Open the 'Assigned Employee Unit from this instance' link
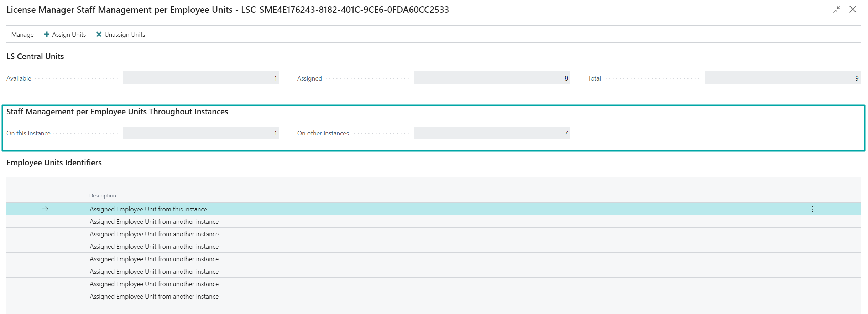The width and height of the screenshot is (868, 314). coord(148,209)
